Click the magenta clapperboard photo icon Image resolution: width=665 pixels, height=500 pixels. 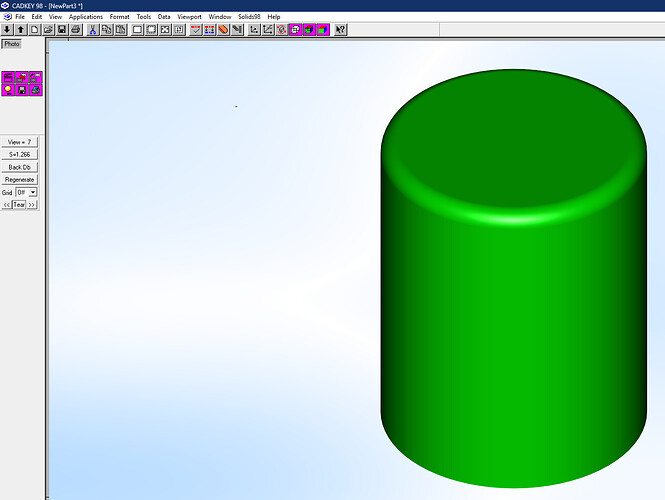[8, 77]
